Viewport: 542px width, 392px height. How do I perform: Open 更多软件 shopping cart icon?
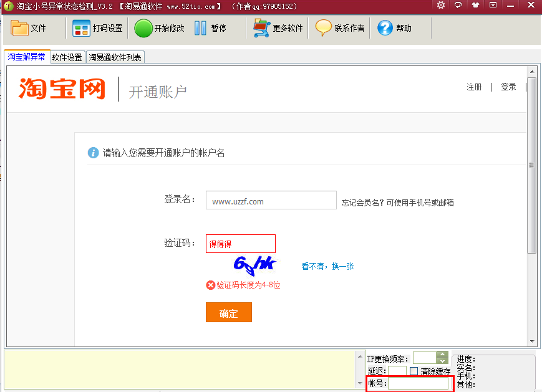[262, 28]
